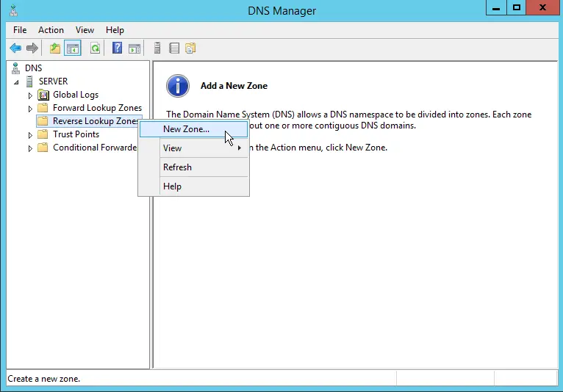Open the File menu
563x392 pixels.
[20, 30]
